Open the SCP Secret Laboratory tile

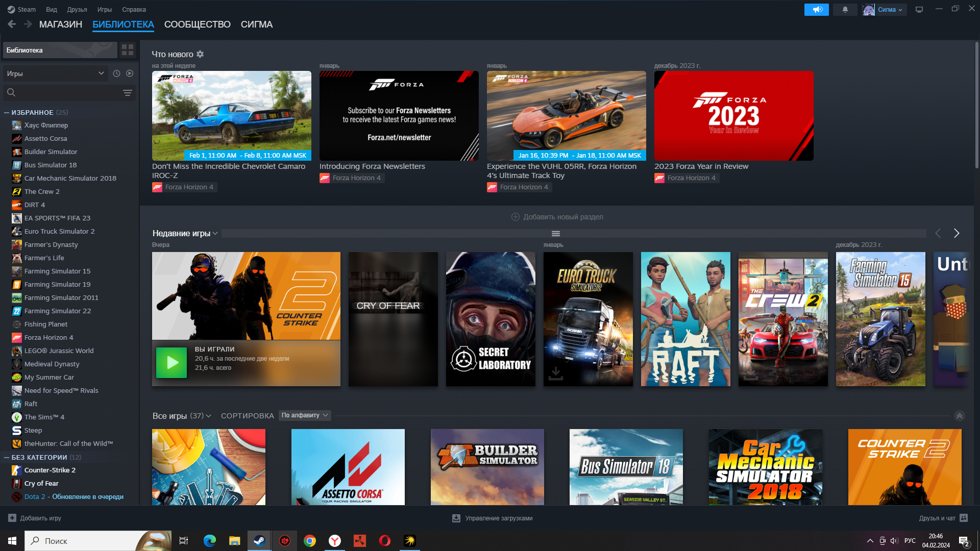pos(491,319)
